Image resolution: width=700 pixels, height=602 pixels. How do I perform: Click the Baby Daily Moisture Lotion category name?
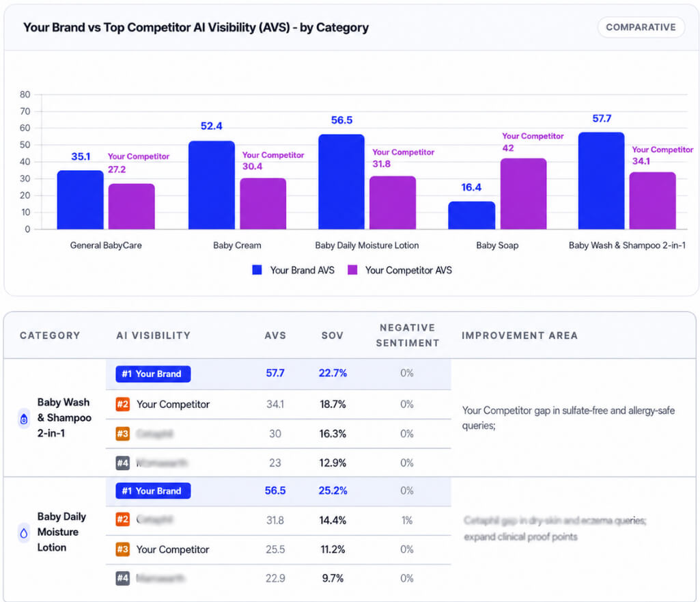61,532
